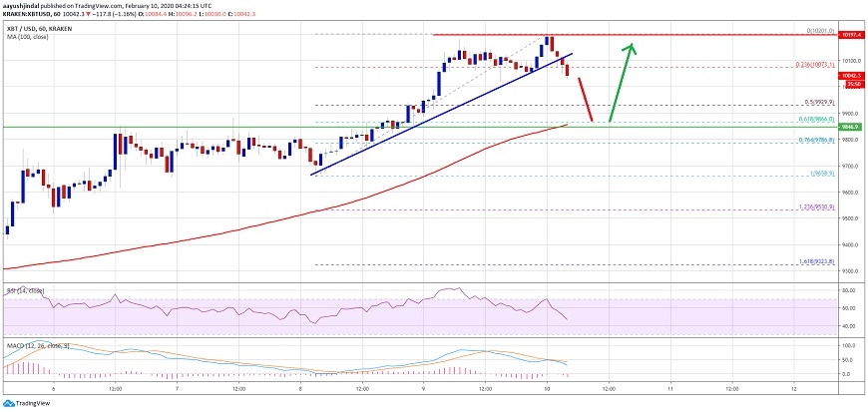Click the 9800.0 price axis value
Viewport: 868px width, 412px height.
point(850,140)
